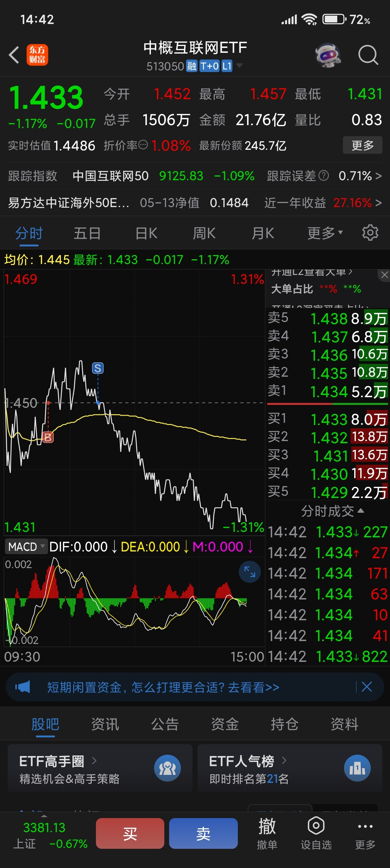Viewport: 390px width, 868px height.
Task: Tap the T+0 badge
Action: coord(209,66)
